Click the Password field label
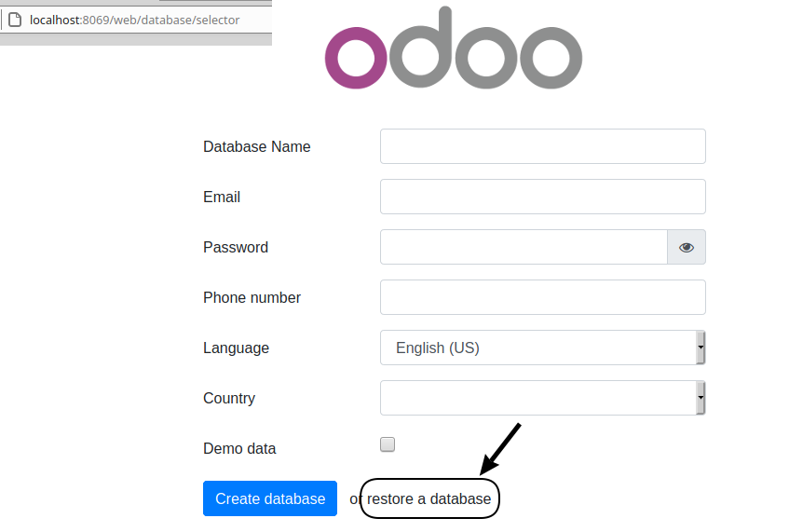 (x=236, y=247)
